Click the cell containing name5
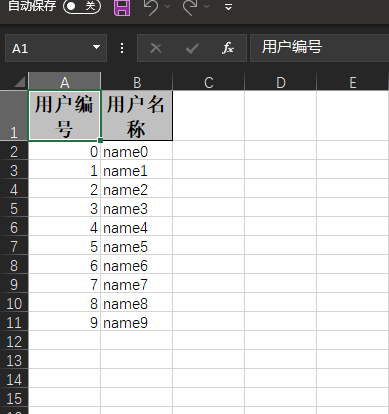Screen dimensions: 389x414 136,245
